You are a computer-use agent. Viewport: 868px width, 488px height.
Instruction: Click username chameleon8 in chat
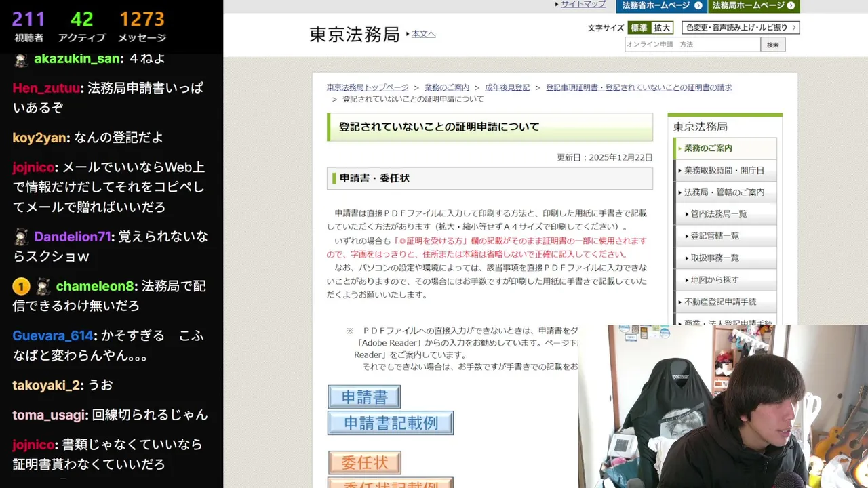(95, 287)
